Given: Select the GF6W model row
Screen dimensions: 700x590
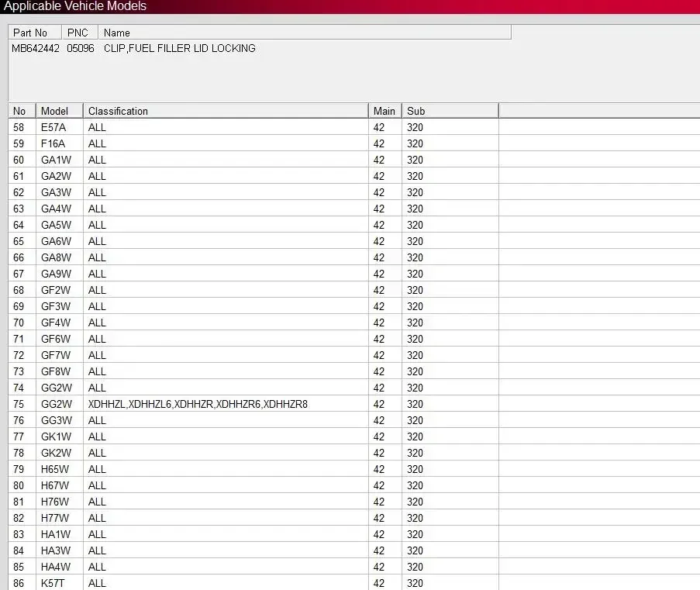Looking at the screenshot, I should pos(253,339).
